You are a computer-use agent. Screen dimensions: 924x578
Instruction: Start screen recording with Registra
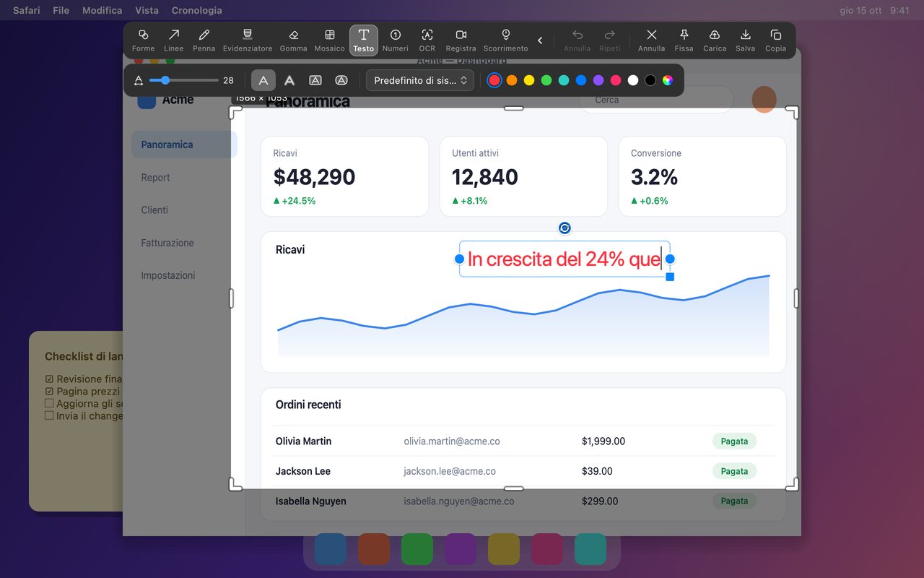(461, 40)
